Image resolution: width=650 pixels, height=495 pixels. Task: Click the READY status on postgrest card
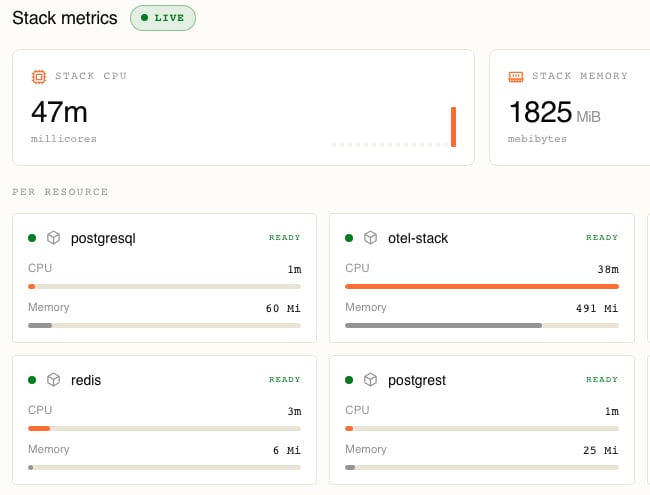pos(602,379)
